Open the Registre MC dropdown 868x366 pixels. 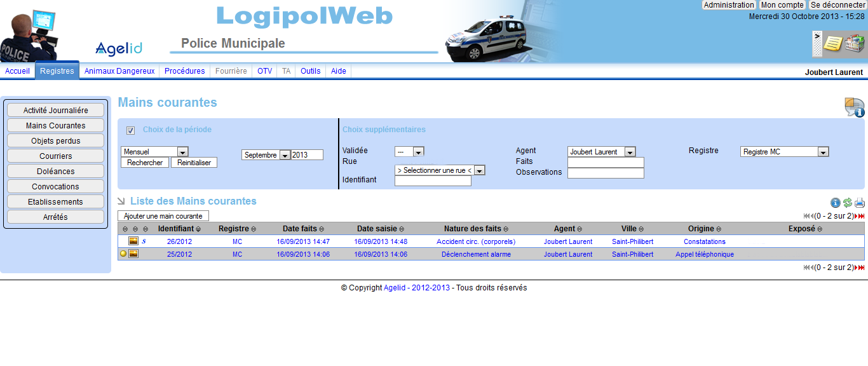point(785,152)
